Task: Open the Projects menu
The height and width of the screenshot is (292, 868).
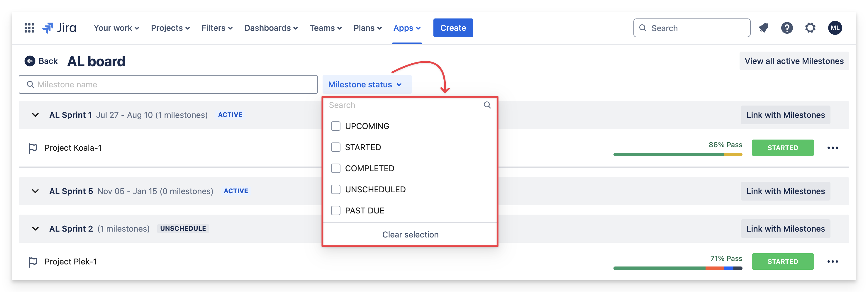Action: [x=170, y=28]
